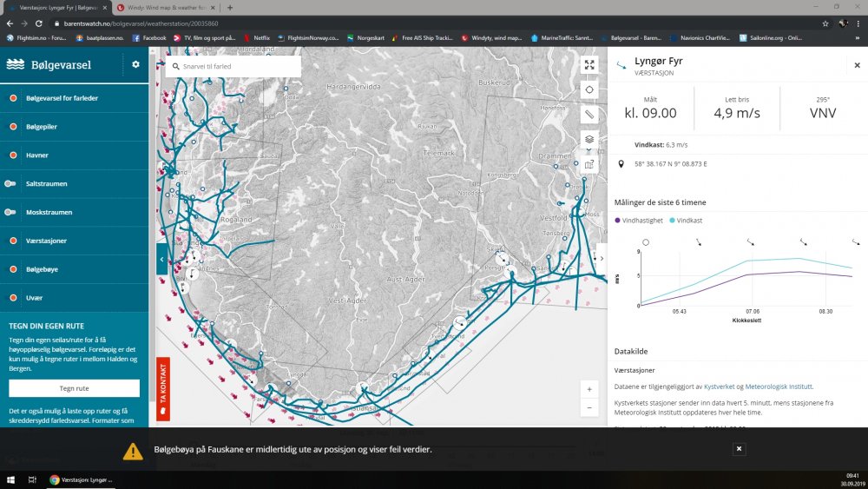Open the Windows Start menu
Image resolution: width=868 pixels, height=489 pixels.
10,479
